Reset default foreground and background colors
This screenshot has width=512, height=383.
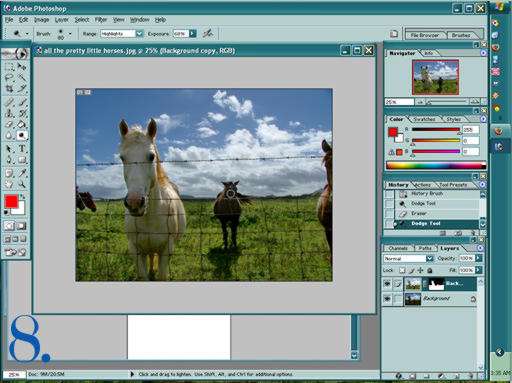pyautogui.click(x=6, y=212)
